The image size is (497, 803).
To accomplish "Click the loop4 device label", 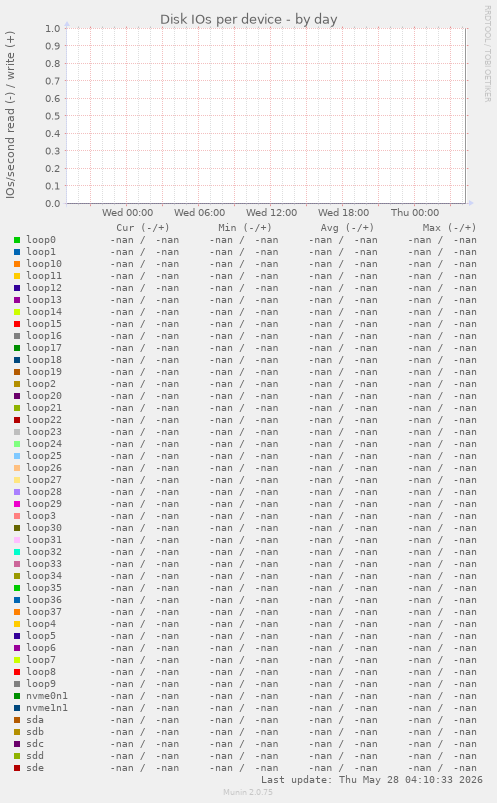I will [41, 624].
